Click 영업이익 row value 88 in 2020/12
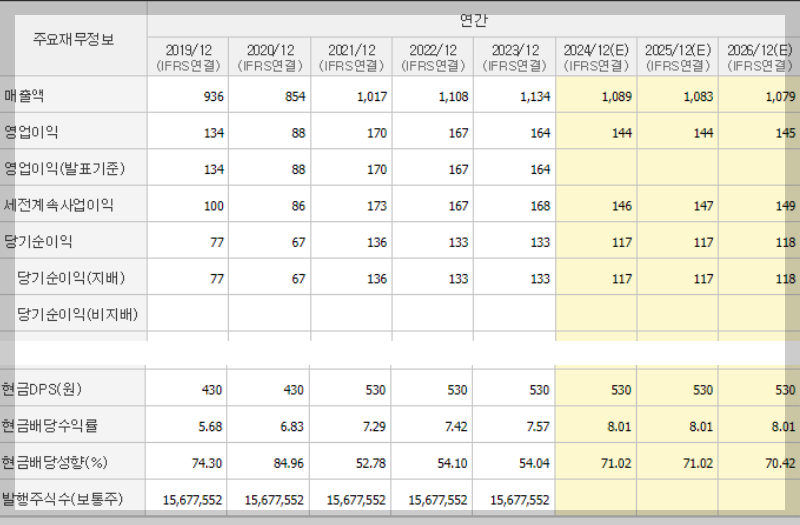Viewport: 800px width, 525px height. 298,133
